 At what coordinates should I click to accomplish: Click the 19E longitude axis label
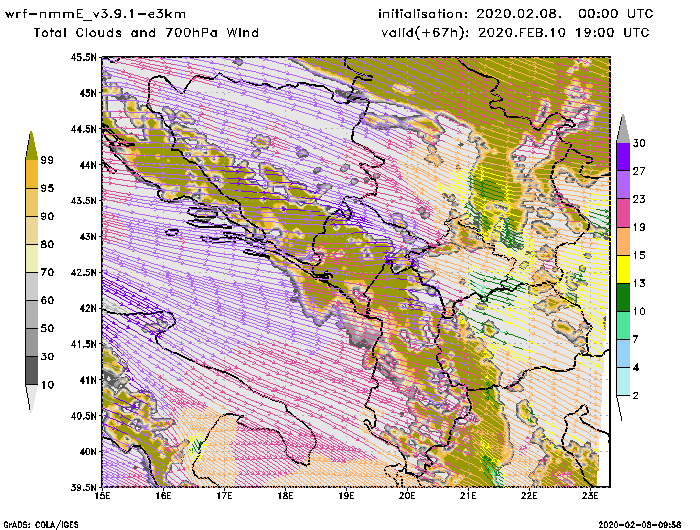[x=346, y=496]
